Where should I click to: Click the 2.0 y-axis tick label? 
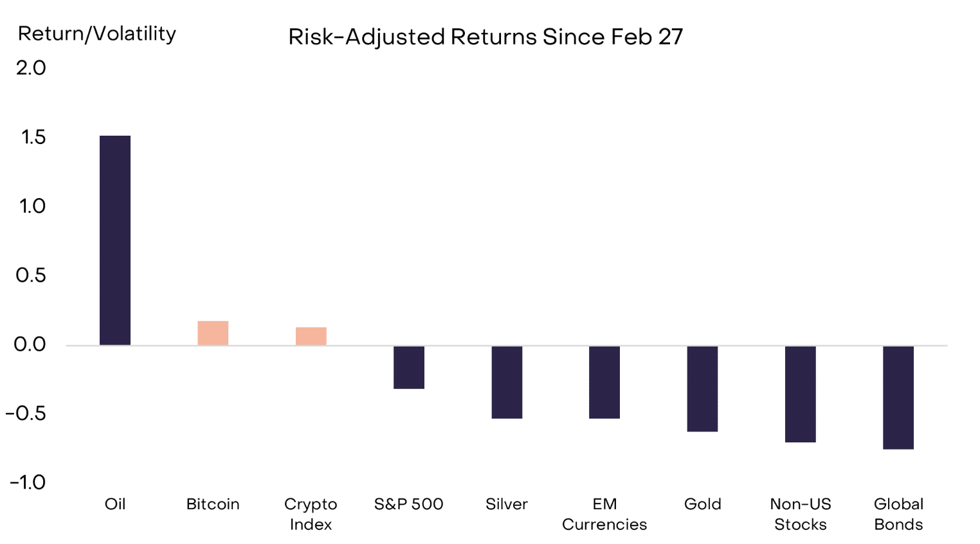tap(31, 68)
